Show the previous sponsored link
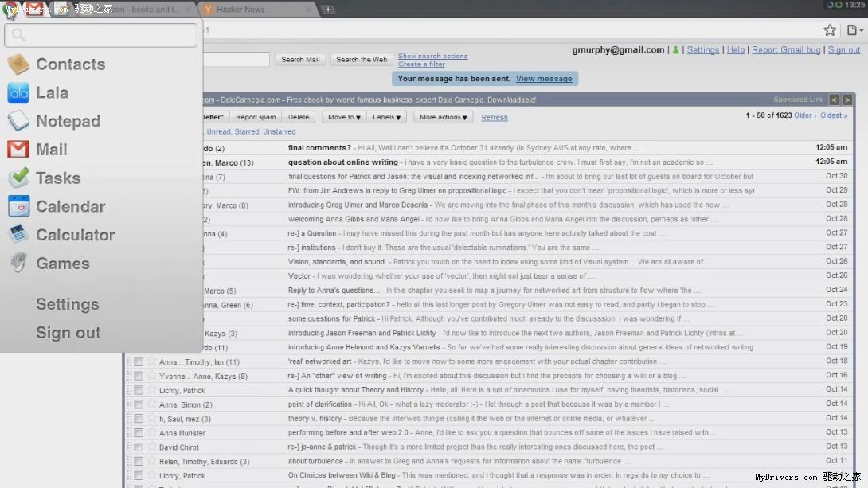The height and width of the screenshot is (488, 868). [x=835, y=100]
